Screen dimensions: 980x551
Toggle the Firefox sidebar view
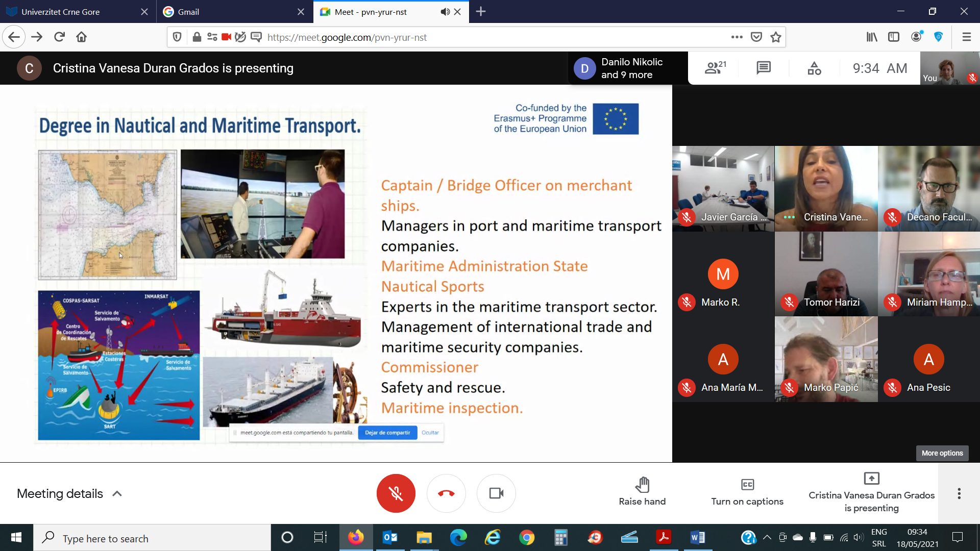893,37
